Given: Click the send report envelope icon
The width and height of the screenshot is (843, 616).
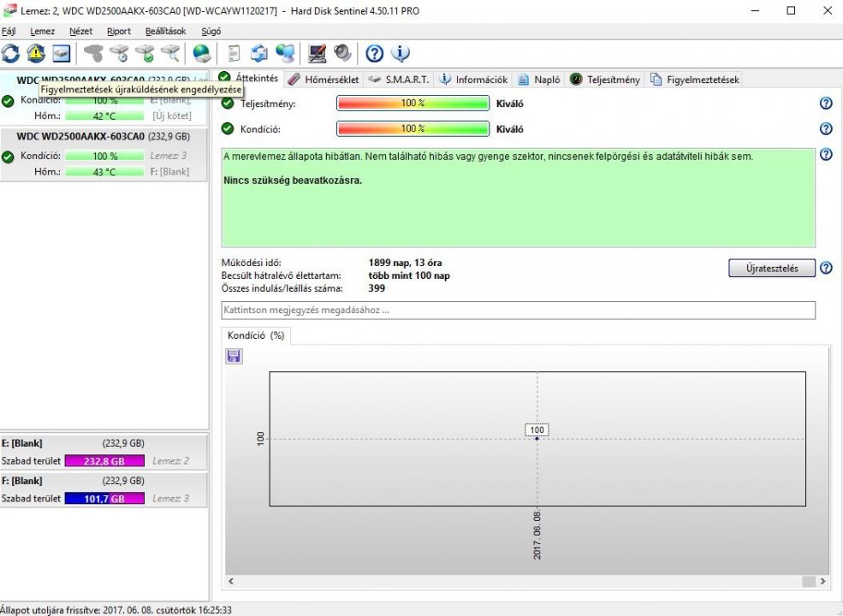Looking at the screenshot, I should [x=259, y=53].
